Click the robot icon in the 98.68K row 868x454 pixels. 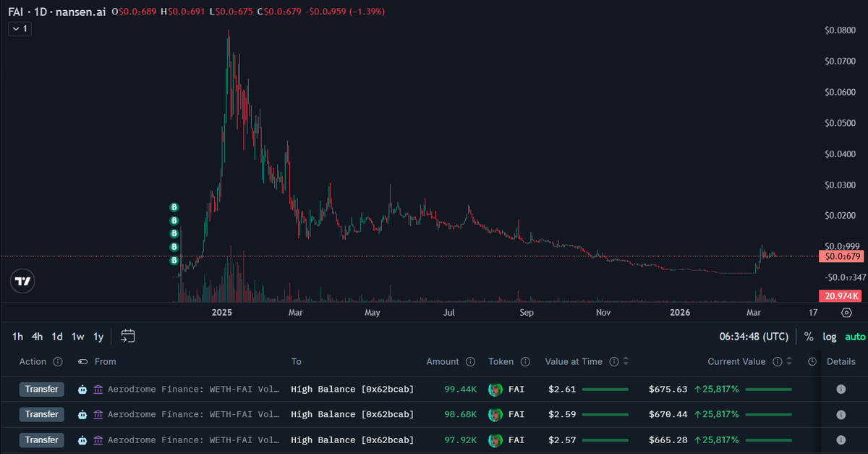(83, 414)
